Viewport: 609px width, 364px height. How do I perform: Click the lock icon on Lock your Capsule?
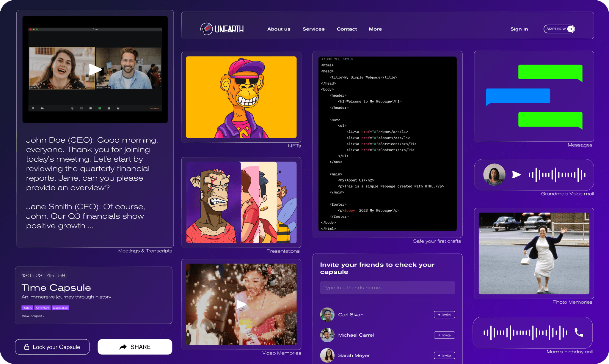[x=26, y=347]
